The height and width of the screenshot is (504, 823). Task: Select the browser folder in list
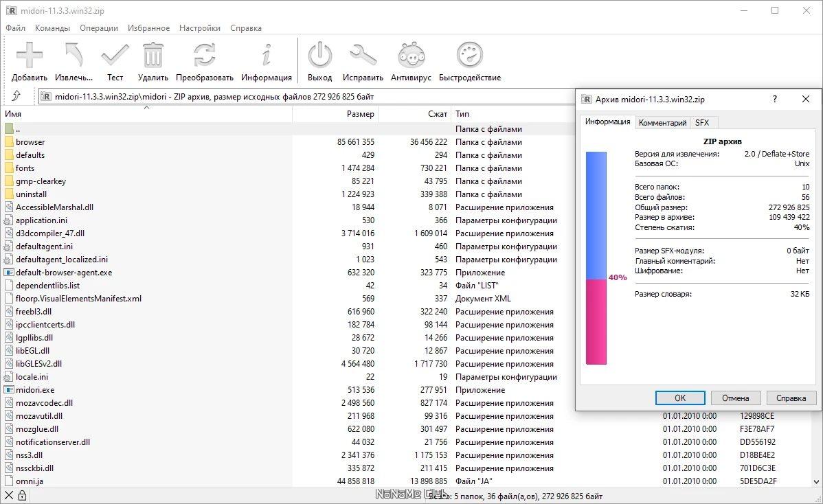[x=30, y=142]
